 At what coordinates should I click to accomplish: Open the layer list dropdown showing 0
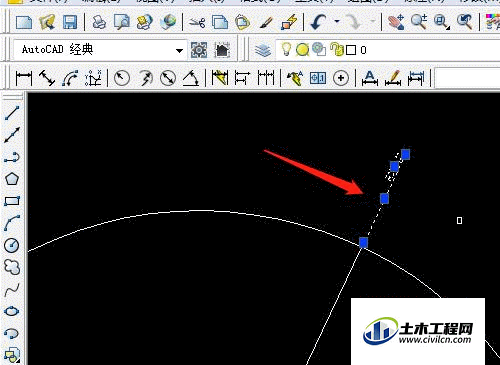point(387,50)
